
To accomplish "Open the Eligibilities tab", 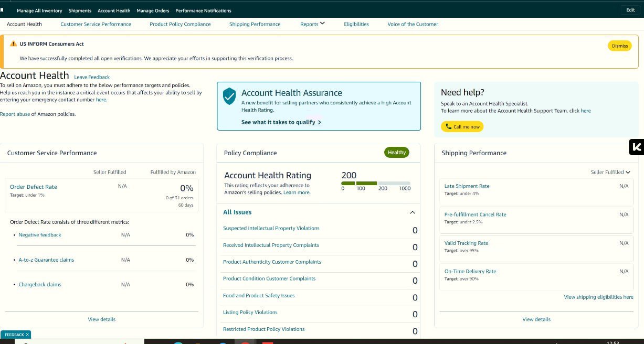I will pos(356,24).
